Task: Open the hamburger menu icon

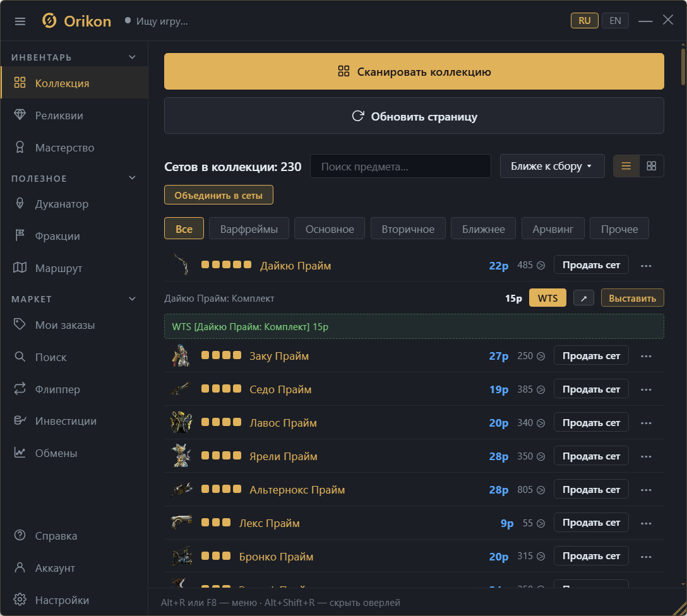Action: click(20, 21)
